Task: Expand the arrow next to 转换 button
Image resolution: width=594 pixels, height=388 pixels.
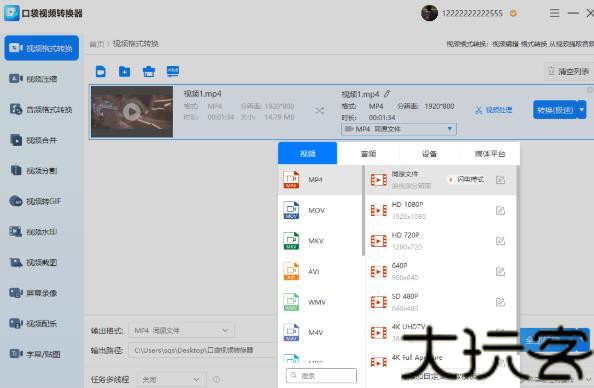Action: click(x=582, y=110)
